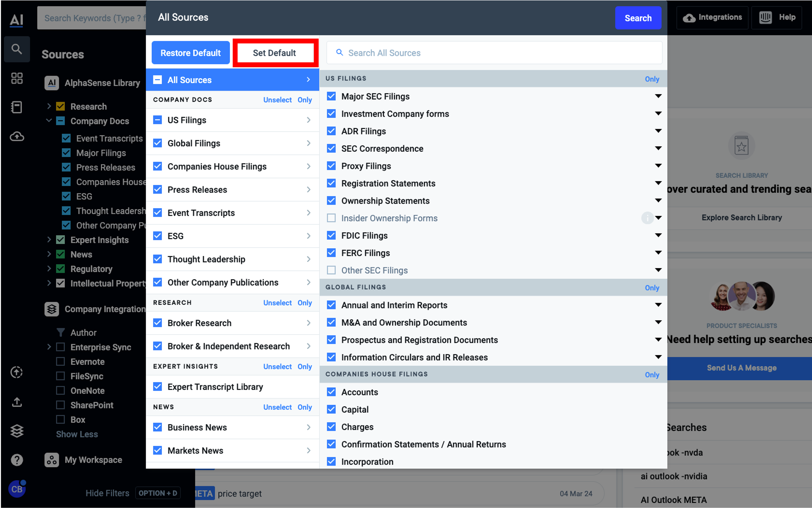Click the Search All Sources input field
Image resolution: width=812 pixels, height=508 pixels.
(x=494, y=53)
